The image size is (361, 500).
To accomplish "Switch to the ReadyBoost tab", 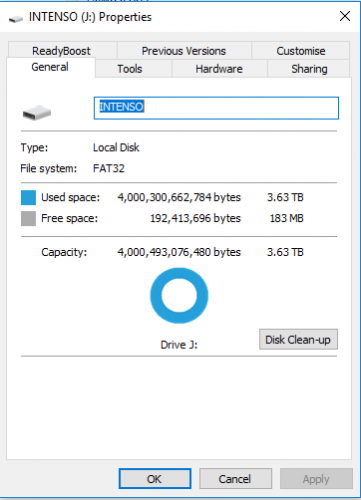I will [x=61, y=51].
